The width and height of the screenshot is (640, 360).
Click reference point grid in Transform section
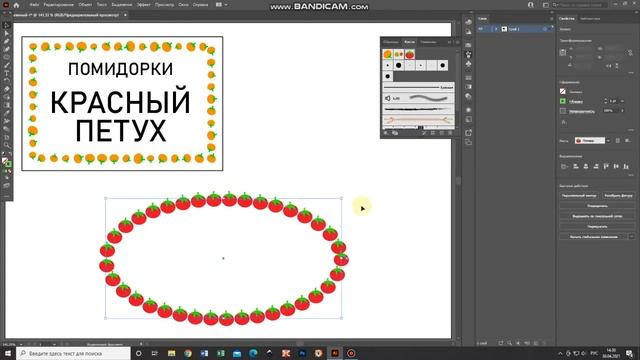click(563, 52)
